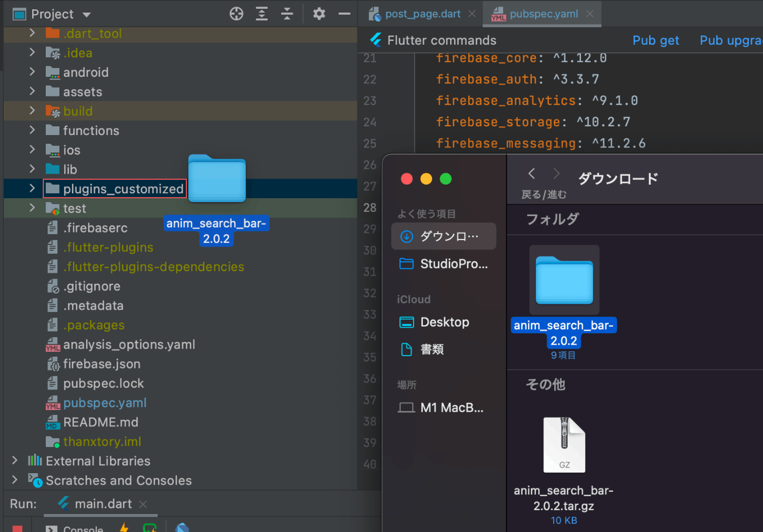763x532 pixels.
Task: Click the lib folder icon
Action: click(53, 169)
